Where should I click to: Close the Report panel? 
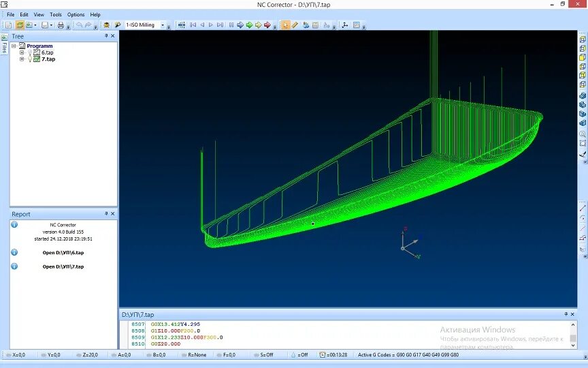[x=113, y=214]
